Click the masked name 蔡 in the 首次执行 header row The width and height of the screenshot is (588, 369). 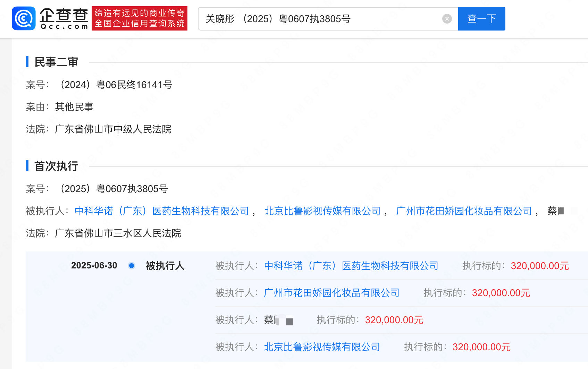[556, 211]
